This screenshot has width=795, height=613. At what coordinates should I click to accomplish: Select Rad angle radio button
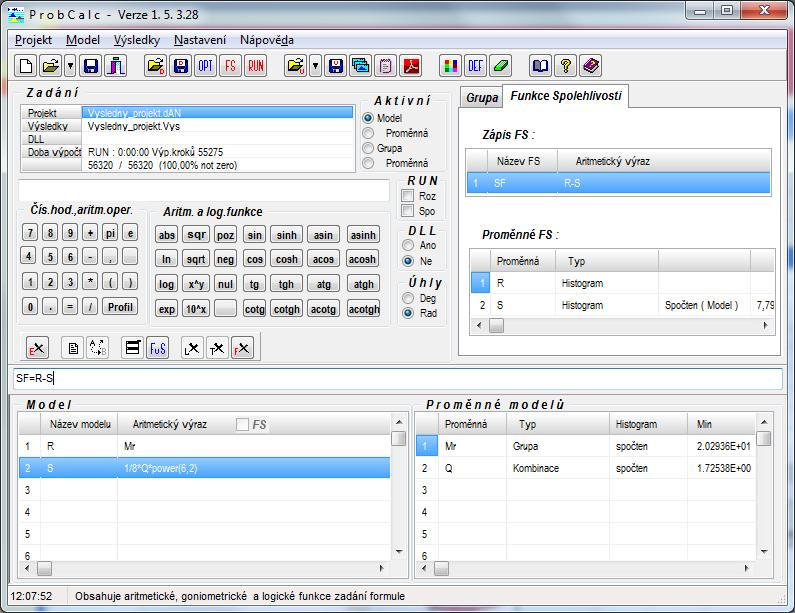[x=408, y=313]
